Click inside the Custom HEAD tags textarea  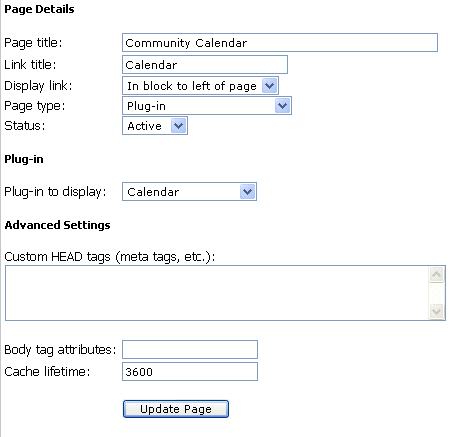tap(217, 293)
